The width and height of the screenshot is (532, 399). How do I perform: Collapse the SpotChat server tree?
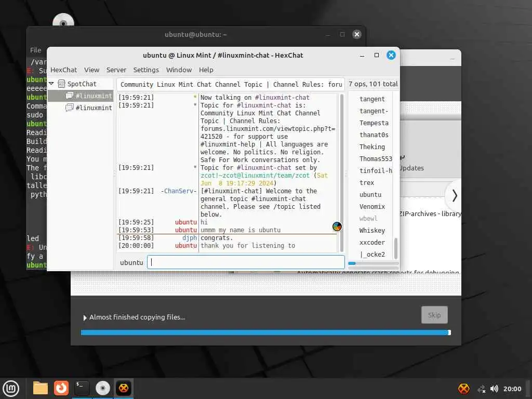pos(51,84)
